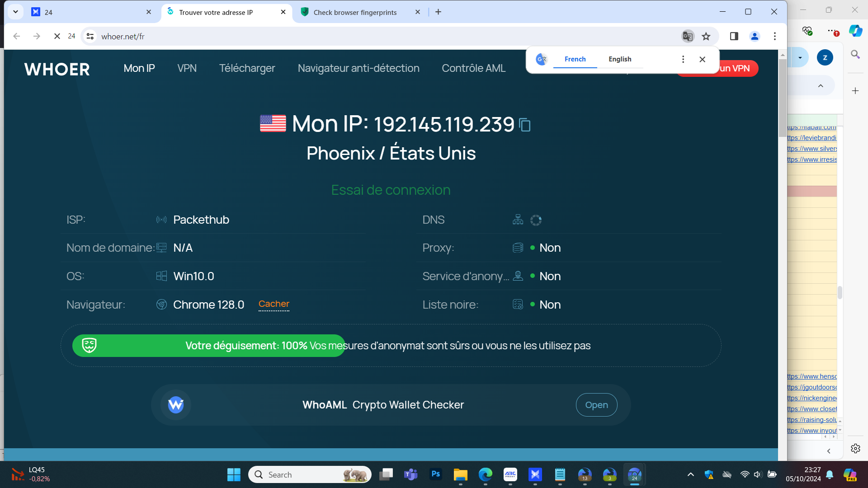Click the Cacher link next to Chrome 128.0

(x=274, y=304)
